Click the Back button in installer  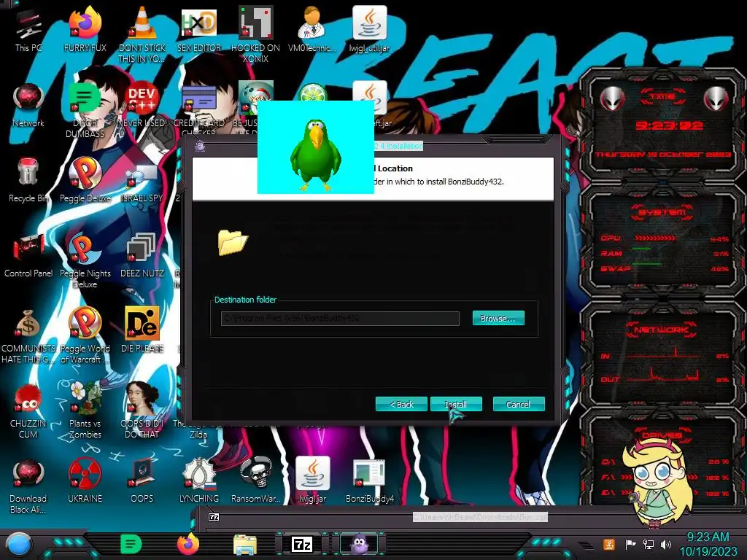401,404
